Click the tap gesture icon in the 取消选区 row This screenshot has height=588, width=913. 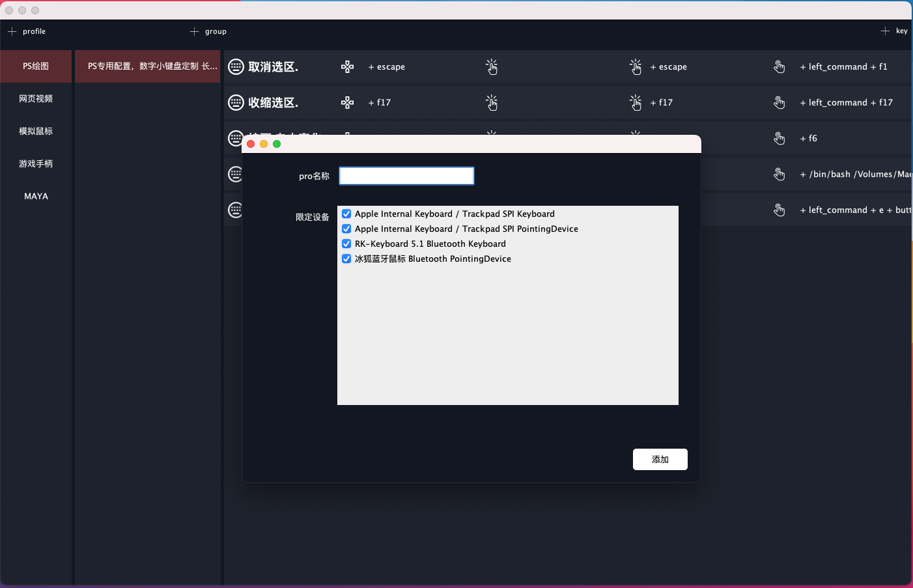492,66
